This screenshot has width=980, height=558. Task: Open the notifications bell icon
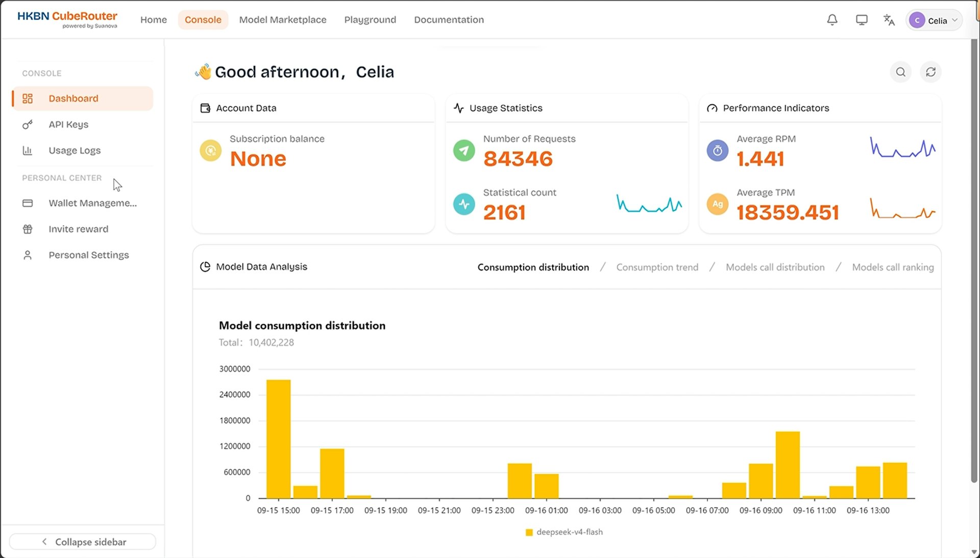[x=832, y=20]
